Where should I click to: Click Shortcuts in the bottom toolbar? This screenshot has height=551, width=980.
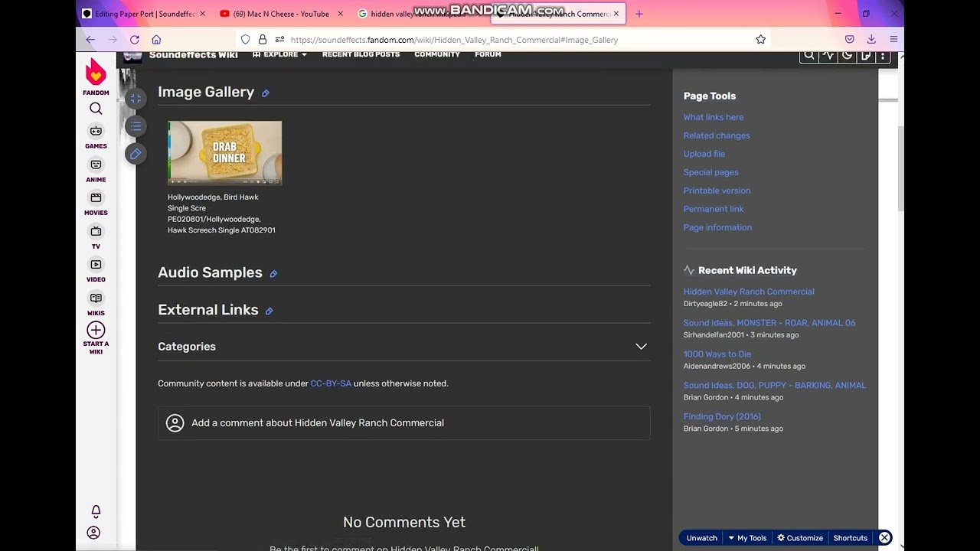(x=850, y=538)
